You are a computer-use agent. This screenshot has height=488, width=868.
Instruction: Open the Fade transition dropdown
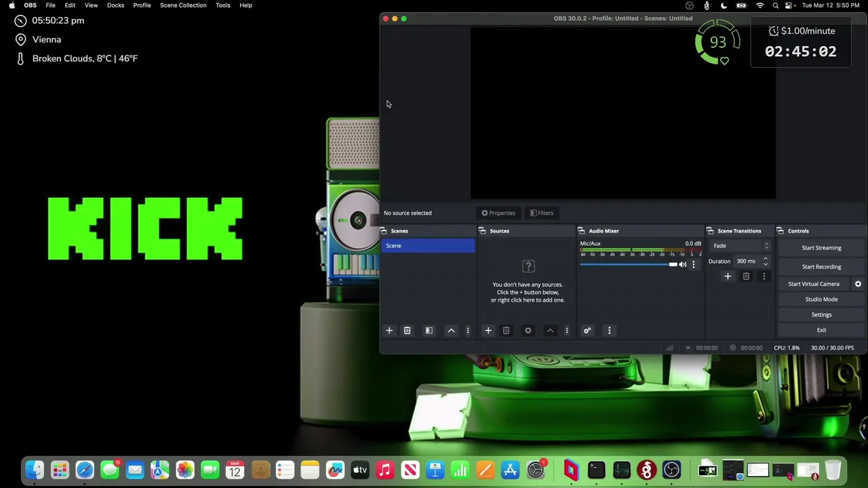[x=741, y=246]
